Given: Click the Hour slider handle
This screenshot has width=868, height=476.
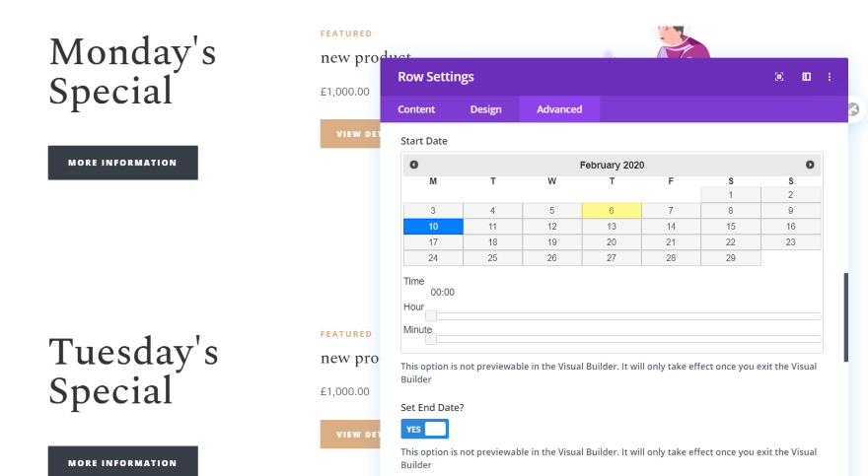Looking at the screenshot, I should [x=431, y=315].
